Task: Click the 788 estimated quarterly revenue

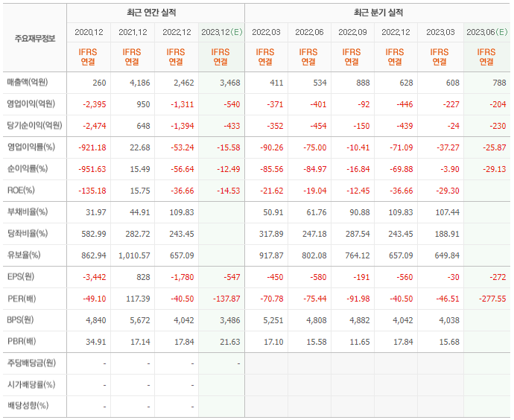Action: coord(499,83)
